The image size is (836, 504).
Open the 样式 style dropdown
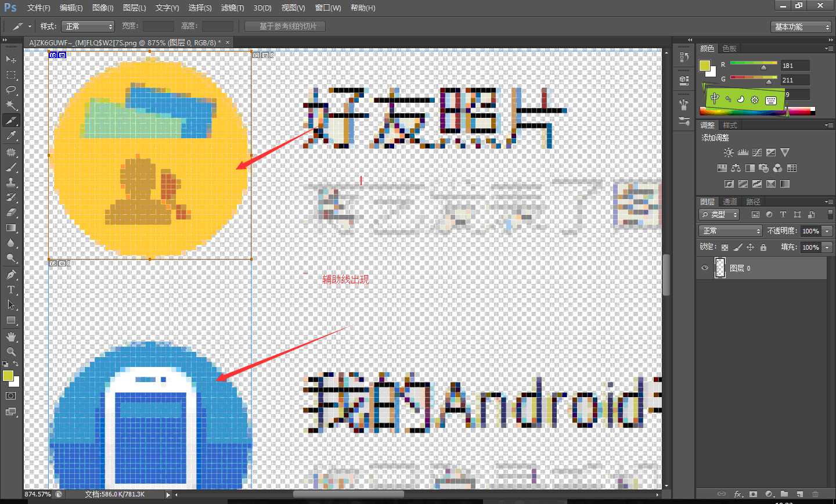(88, 26)
